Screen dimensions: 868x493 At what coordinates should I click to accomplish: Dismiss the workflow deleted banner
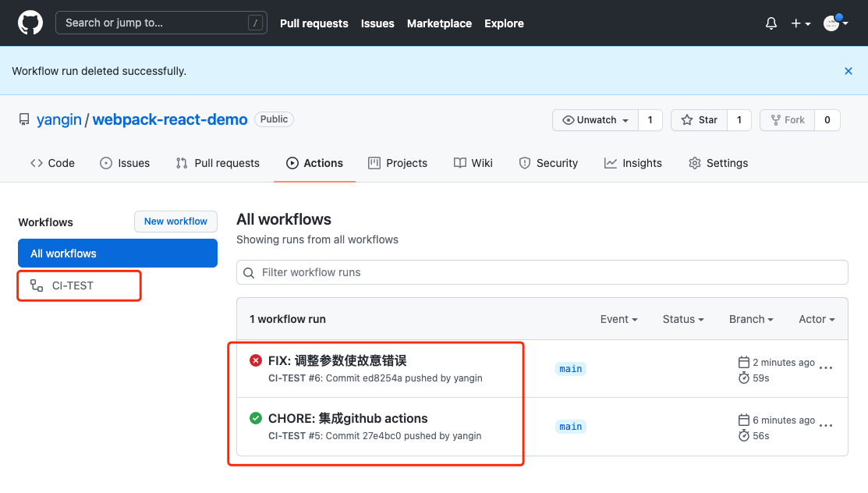(848, 71)
